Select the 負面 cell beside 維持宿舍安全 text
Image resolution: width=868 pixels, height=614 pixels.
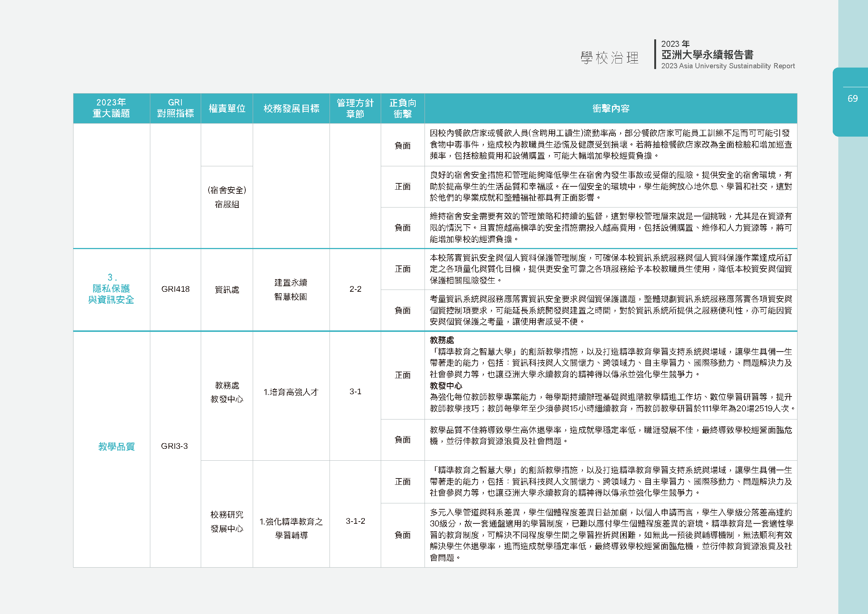403,228
